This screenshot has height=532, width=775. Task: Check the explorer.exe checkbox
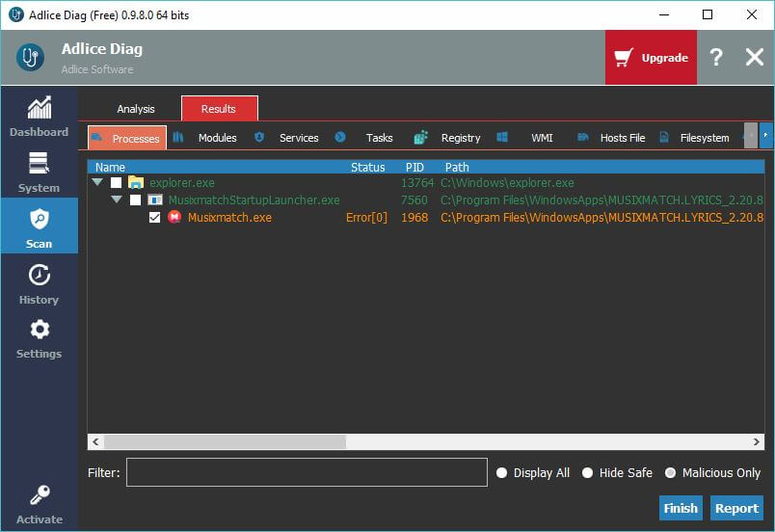point(117,183)
